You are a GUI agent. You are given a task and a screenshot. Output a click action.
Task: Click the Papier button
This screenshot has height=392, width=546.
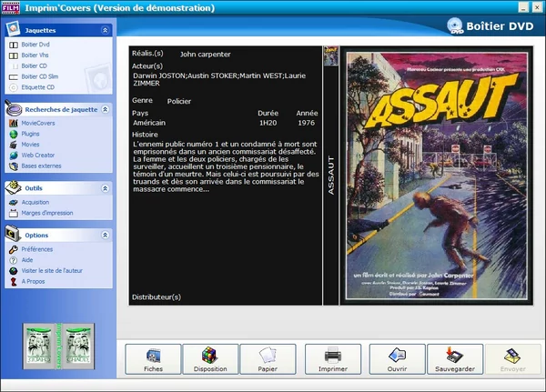pos(268,359)
